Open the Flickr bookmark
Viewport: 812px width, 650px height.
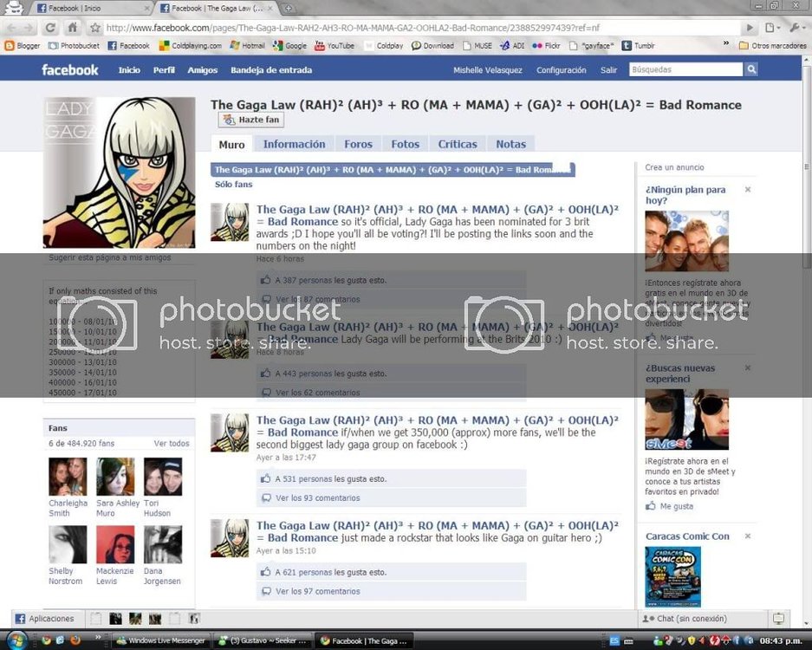546,46
